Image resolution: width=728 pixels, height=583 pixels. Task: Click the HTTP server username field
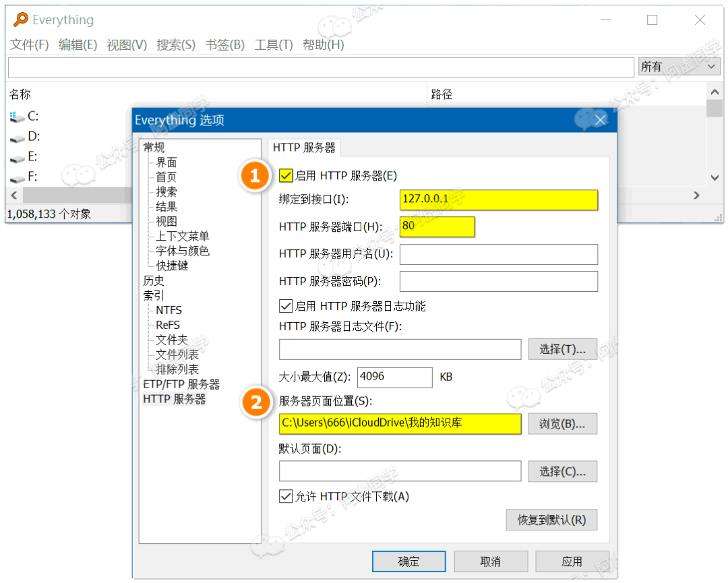pos(499,254)
